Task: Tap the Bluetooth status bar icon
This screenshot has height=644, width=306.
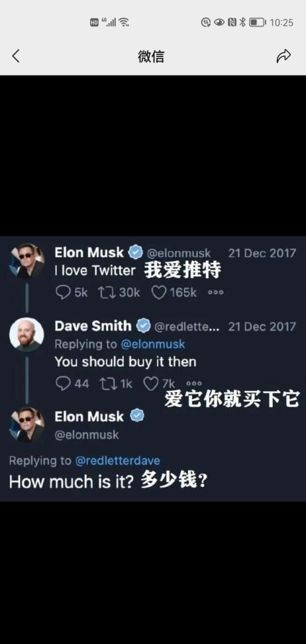Action: [x=242, y=22]
